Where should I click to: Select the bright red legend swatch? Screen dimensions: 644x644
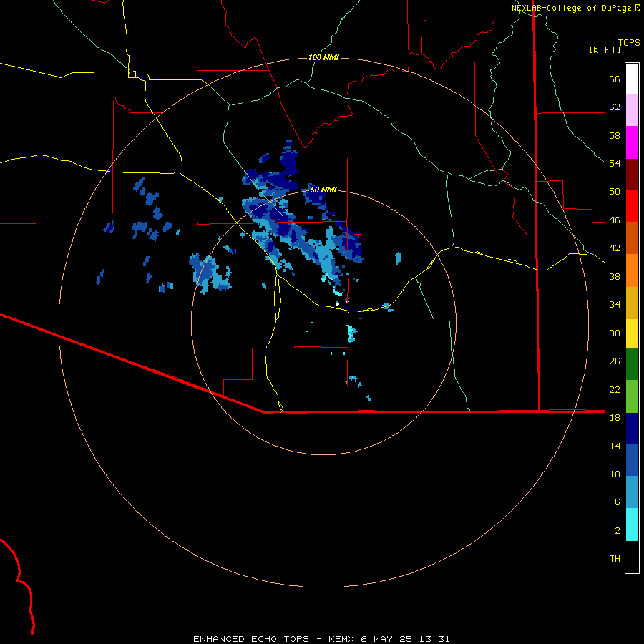click(632, 206)
